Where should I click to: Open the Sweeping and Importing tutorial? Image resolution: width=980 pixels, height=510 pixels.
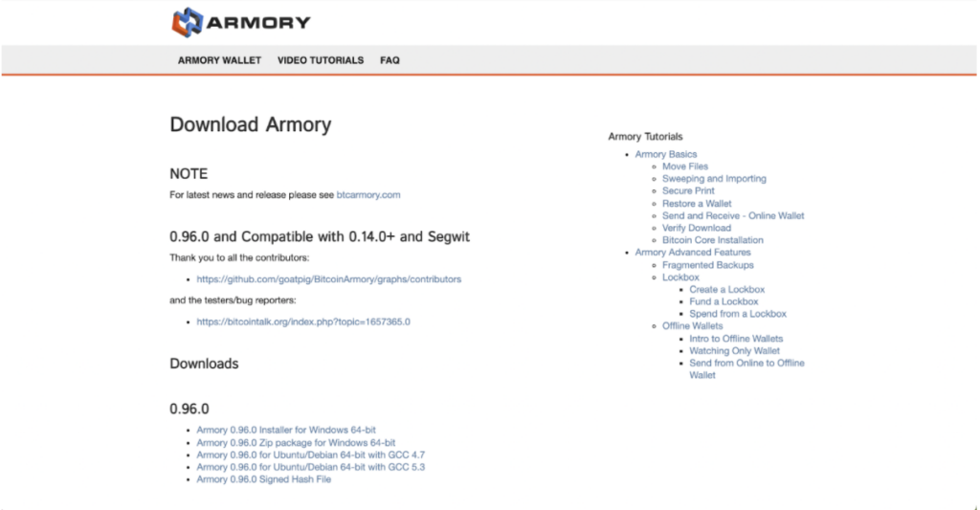click(x=714, y=179)
